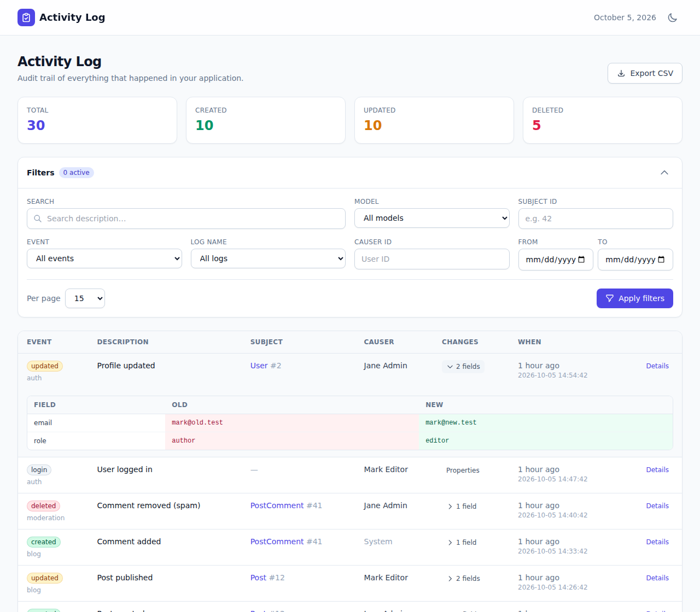Click the Search description input field

(186, 219)
